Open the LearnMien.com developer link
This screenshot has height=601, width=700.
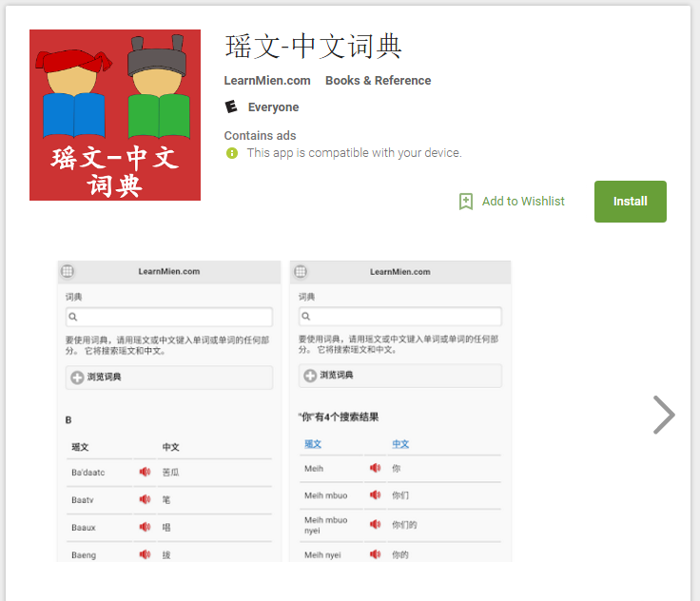pos(267,81)
